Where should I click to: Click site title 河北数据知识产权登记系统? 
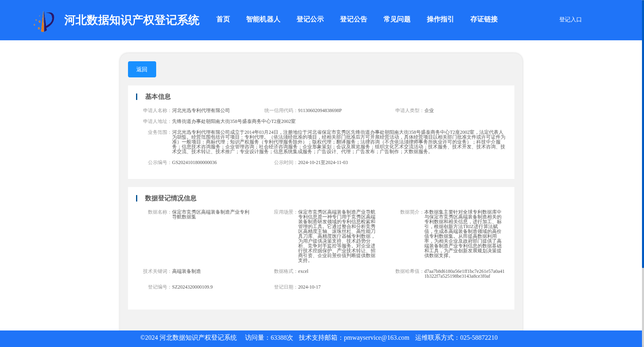(132, 20)
